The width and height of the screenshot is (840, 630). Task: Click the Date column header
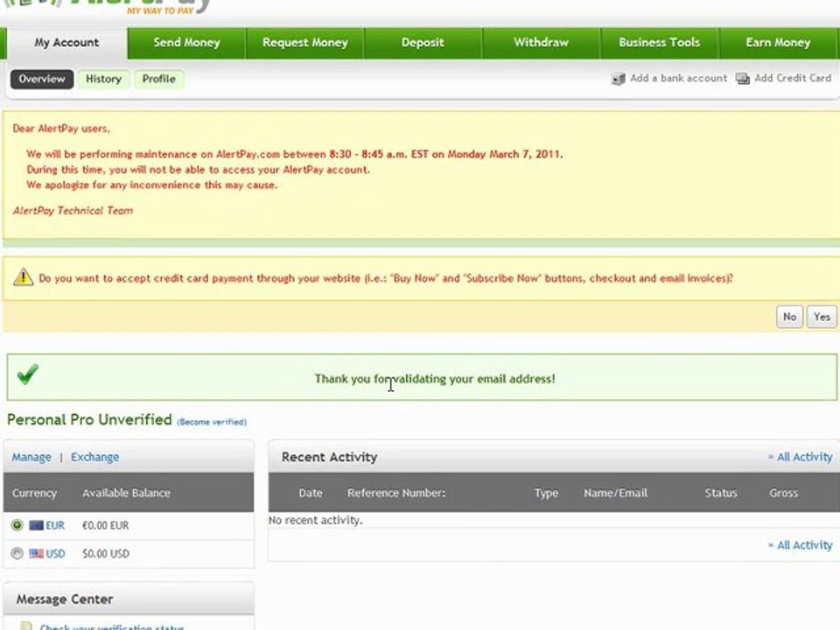[311, 493]
